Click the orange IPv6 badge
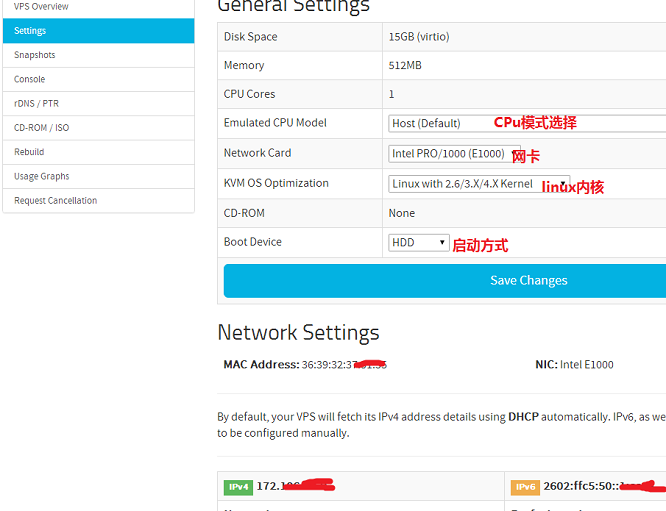 (525, 487)
